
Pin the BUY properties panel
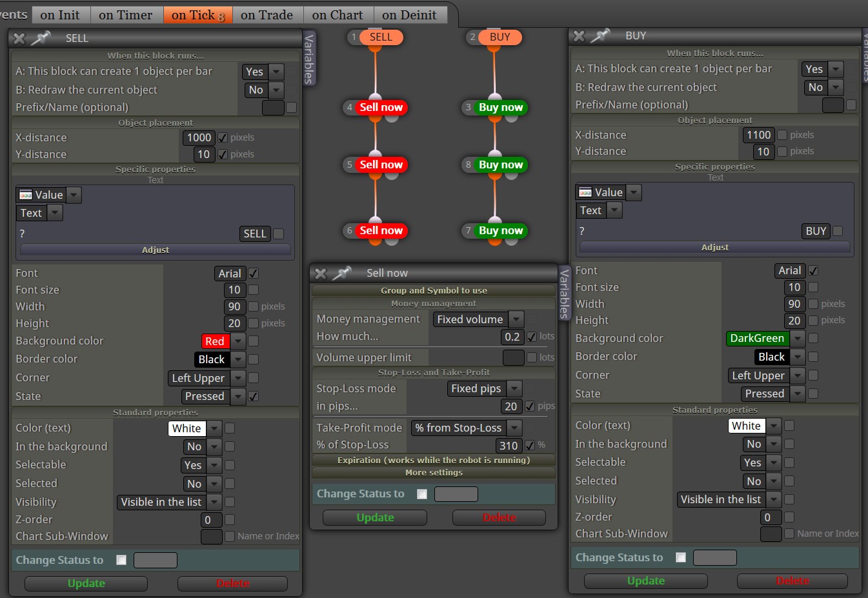600,35
